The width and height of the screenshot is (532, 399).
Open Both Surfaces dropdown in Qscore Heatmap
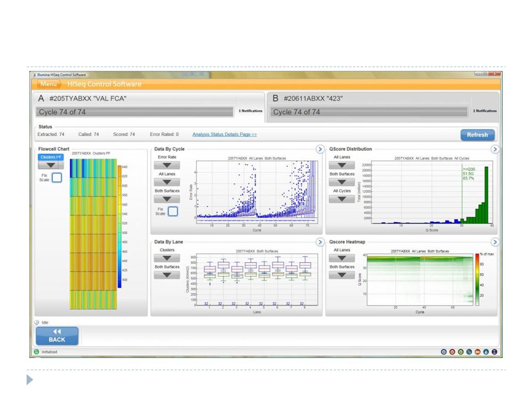click(x=342, y=275)
